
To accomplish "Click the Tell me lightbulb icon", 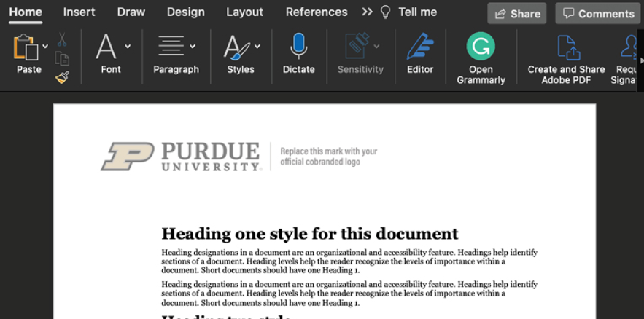I will [x=385, y=12].
